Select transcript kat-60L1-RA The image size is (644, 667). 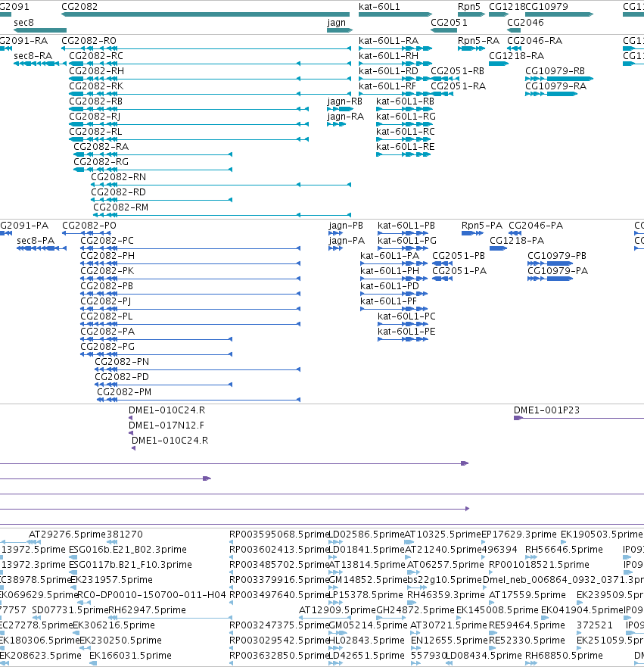[395, 48]
